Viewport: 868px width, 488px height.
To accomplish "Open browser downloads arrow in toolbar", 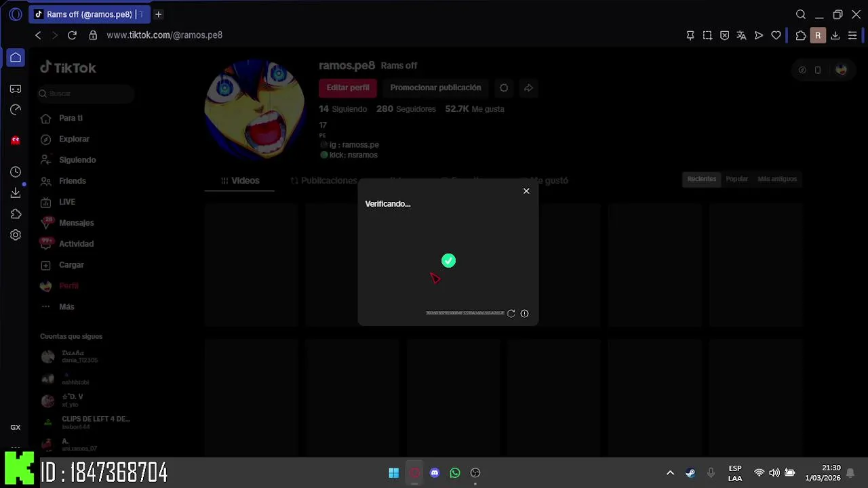I will (835, 35).
